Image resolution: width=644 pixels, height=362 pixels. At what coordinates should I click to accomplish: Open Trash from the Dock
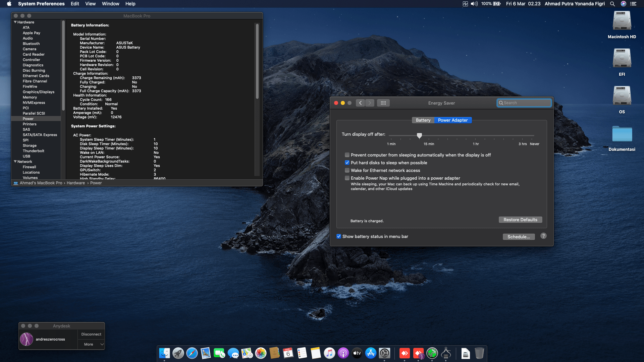tap(479, 353)
